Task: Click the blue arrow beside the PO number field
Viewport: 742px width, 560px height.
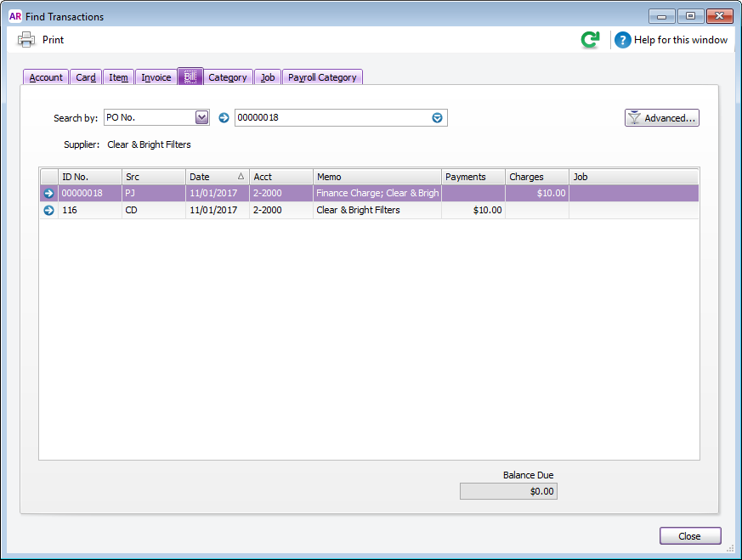Action: [x=224, y=118]
